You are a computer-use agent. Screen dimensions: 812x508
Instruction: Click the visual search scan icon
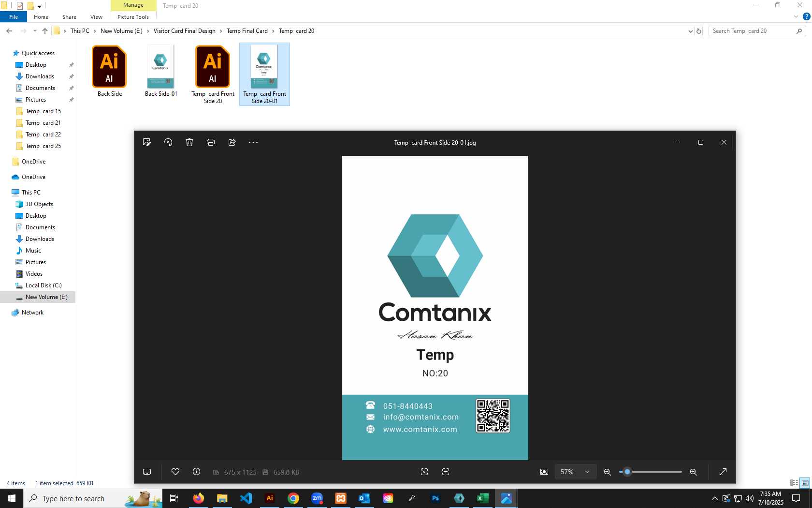click(x=424, y=472)
